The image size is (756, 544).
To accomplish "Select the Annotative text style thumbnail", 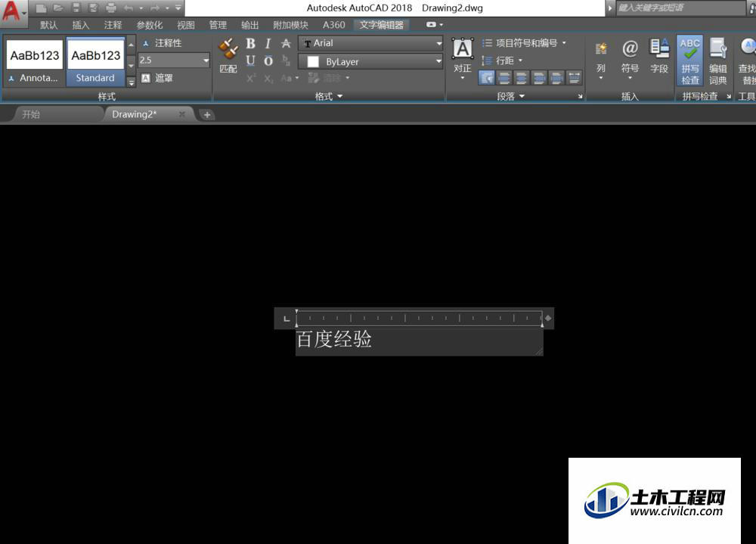I will point(34,61).
